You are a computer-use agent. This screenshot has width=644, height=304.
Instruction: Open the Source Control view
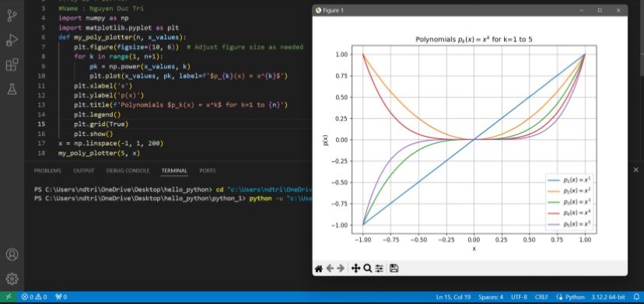[x=12, y=16]
